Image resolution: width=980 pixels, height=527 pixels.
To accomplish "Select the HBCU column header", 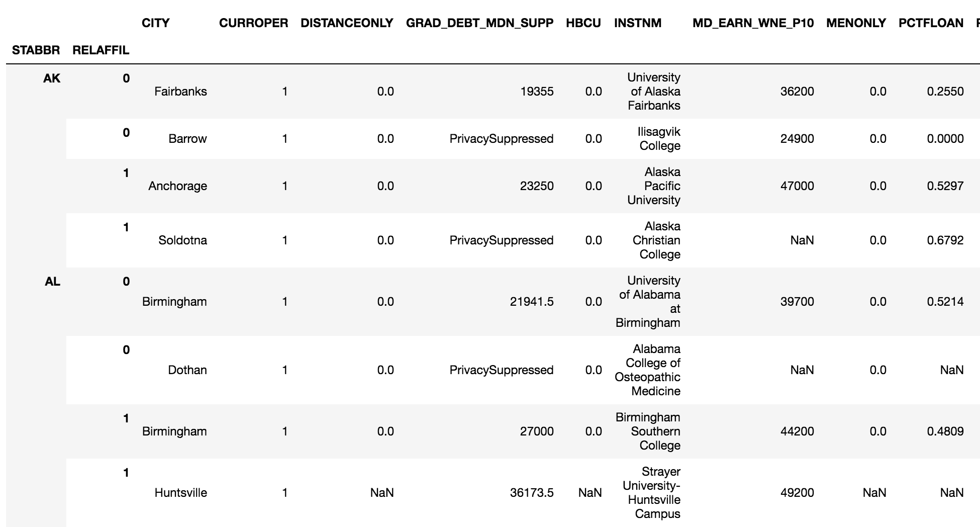I will coord(583,23).
